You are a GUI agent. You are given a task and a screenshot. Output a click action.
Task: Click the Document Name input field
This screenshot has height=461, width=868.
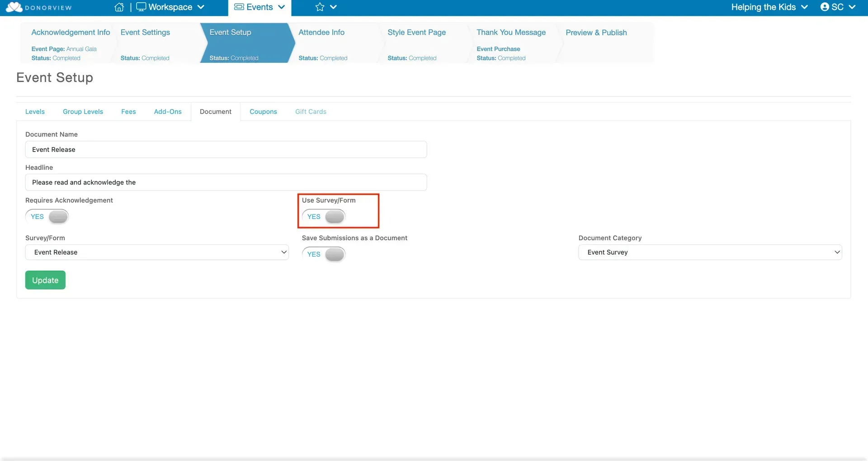[x=226, y=149]
